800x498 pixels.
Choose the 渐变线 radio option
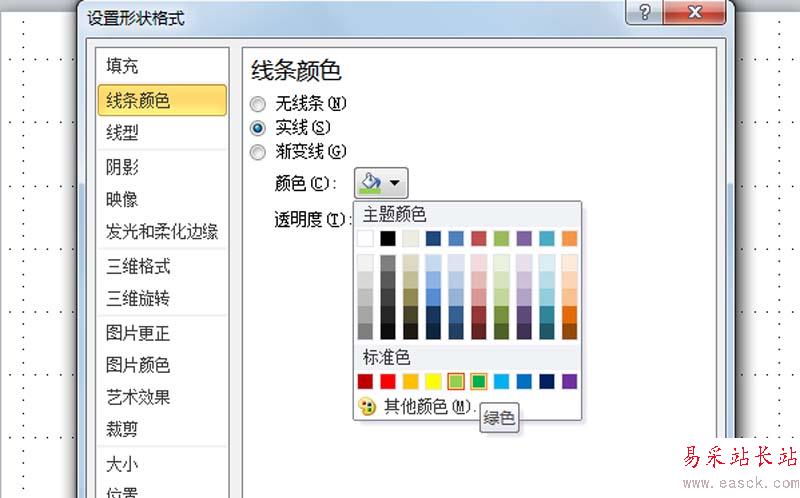pyautogui.click(x=298, y=152)
